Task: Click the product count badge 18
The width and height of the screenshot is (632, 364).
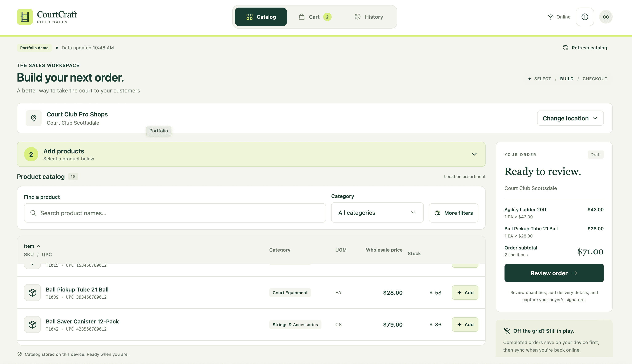Action: click(73, 177)
